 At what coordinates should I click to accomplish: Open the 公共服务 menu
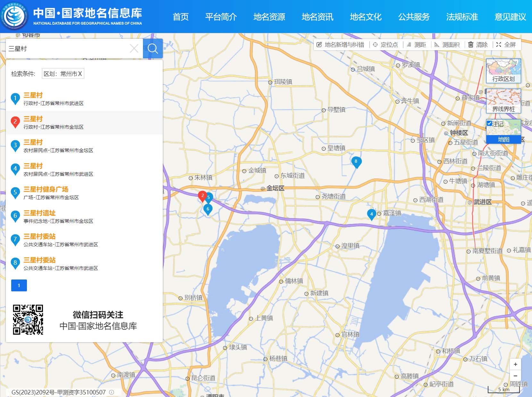coord(414,17)
